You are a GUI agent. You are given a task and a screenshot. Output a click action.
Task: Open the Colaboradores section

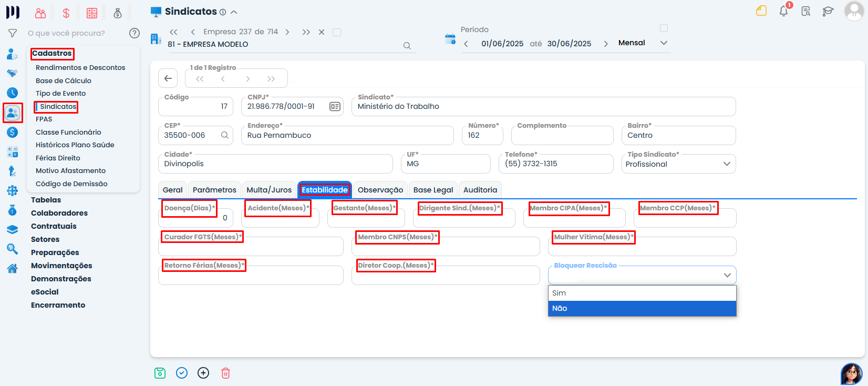click(59, 213)
